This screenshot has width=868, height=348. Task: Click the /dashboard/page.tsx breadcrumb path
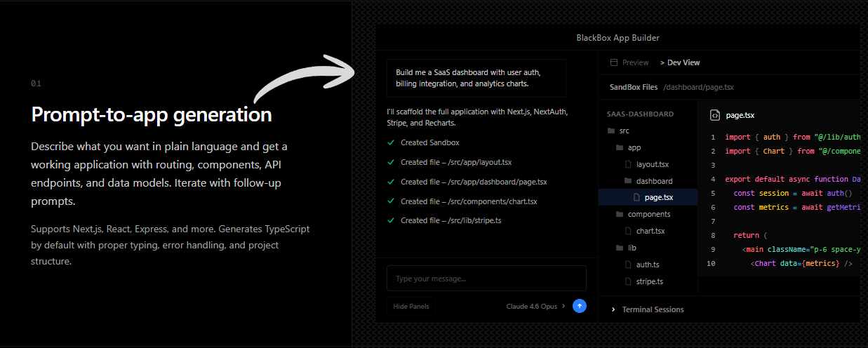698,87
